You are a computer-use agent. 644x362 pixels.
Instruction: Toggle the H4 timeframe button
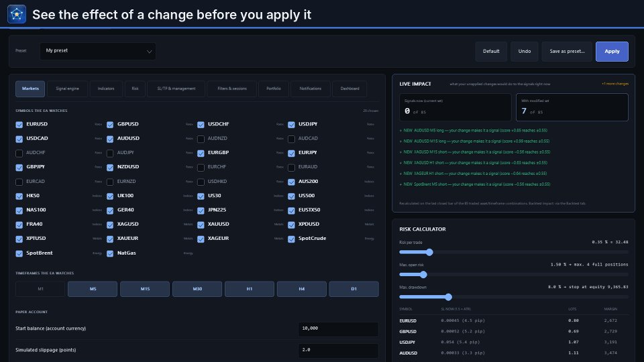pyautogui.click(x=301, y=289)
